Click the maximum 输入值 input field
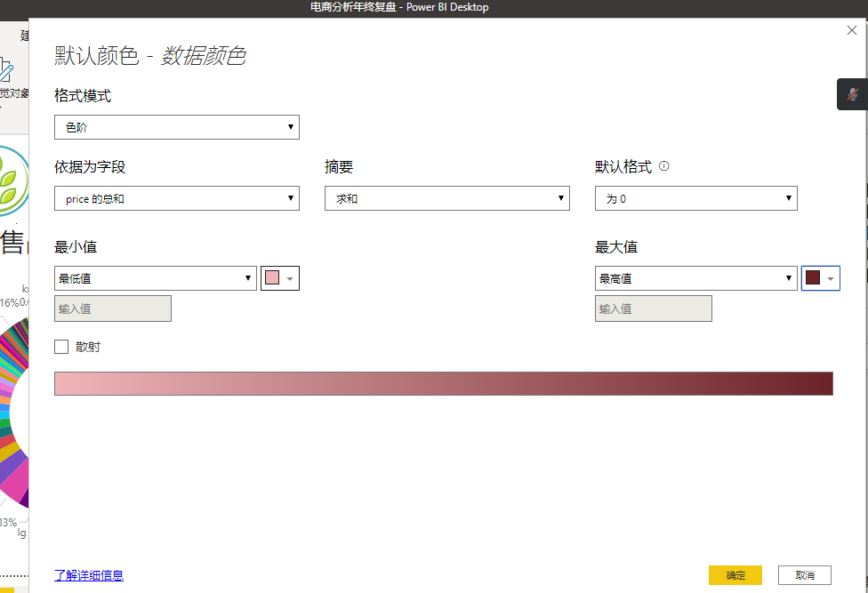The height and width of the screenshot is (593, 868). pos(653,309)
